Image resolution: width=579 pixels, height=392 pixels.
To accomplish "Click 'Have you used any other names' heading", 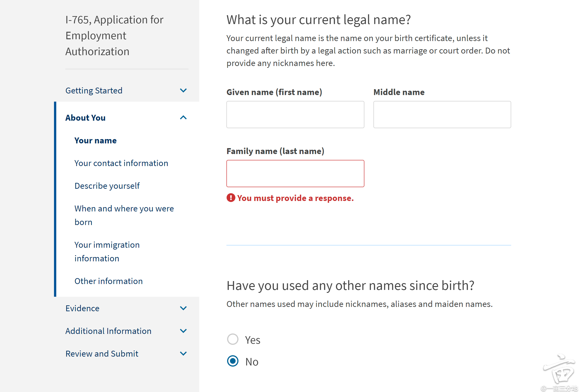I will tap(350, 285).
